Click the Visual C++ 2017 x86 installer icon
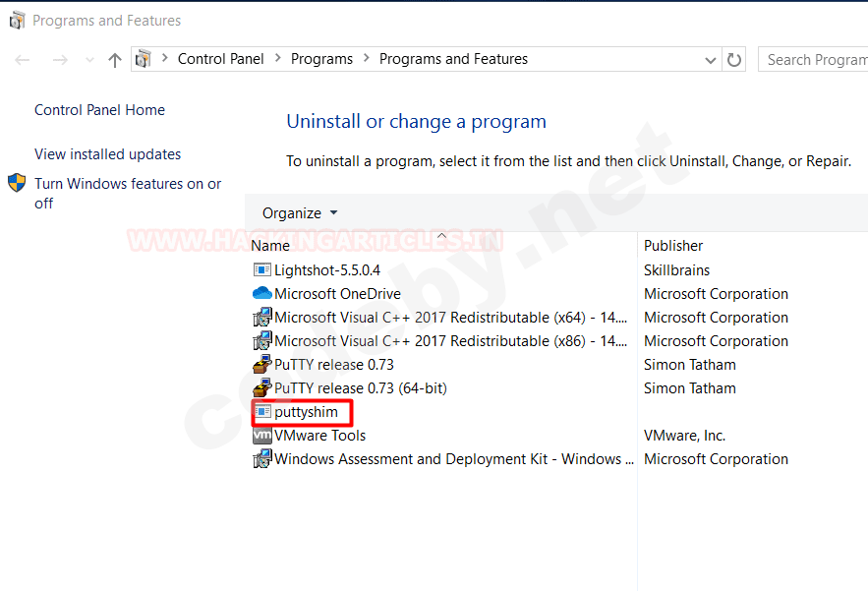This screenshot has height=591, width=868. (x=261, y=341)
